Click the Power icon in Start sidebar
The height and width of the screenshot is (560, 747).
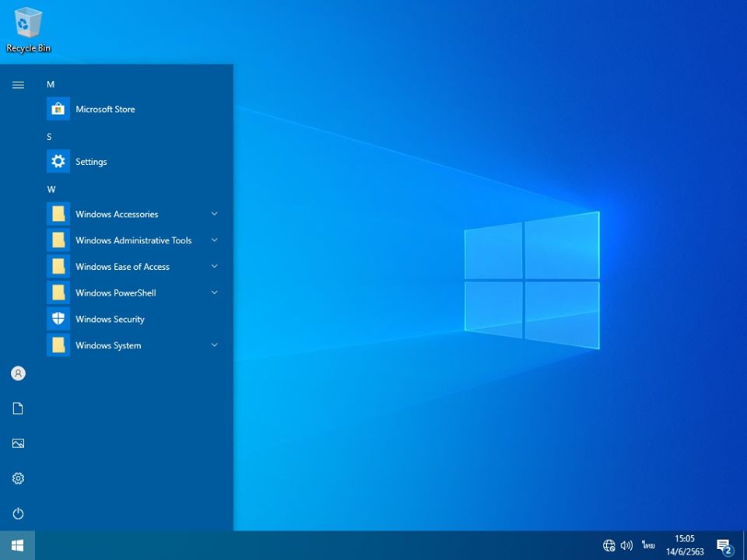[18, 513]
